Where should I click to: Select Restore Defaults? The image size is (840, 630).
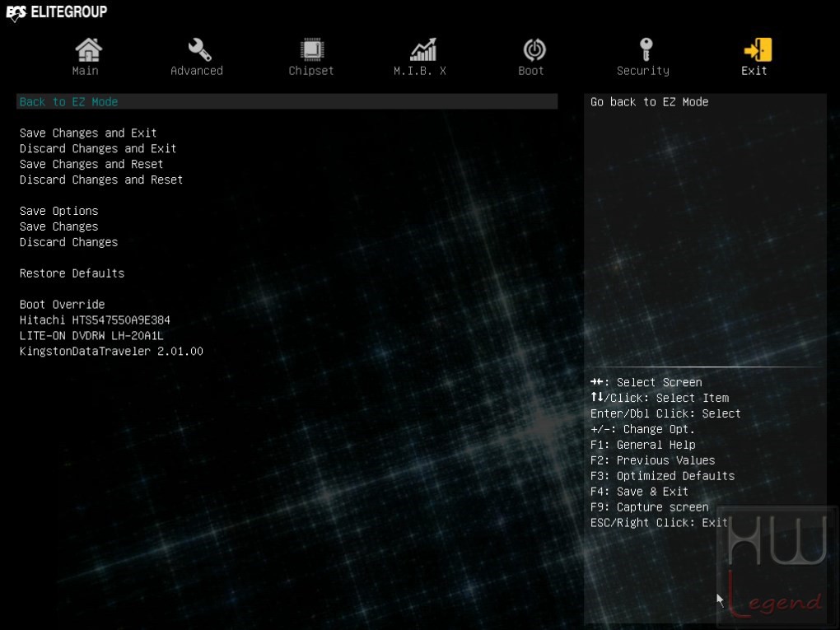72,273
